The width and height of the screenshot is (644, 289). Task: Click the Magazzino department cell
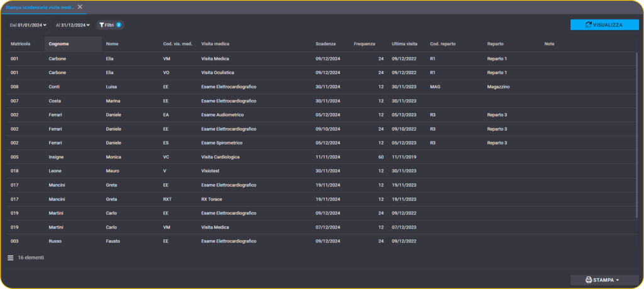499,87
